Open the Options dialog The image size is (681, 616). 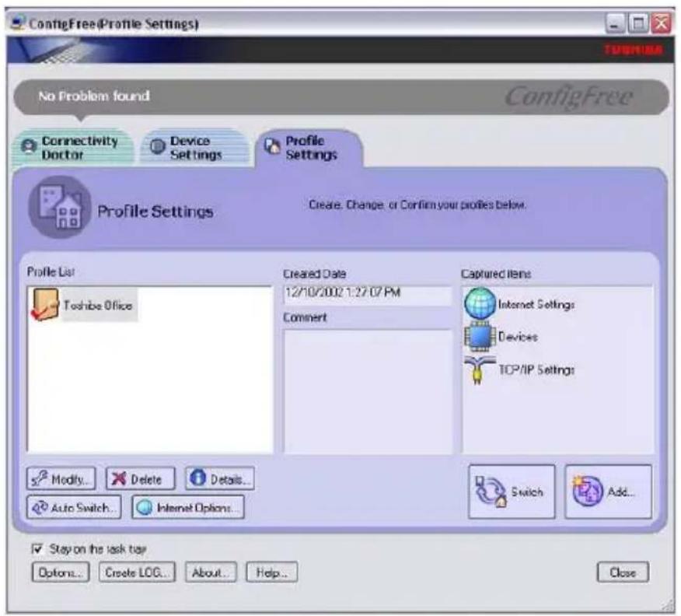(61, 572)
